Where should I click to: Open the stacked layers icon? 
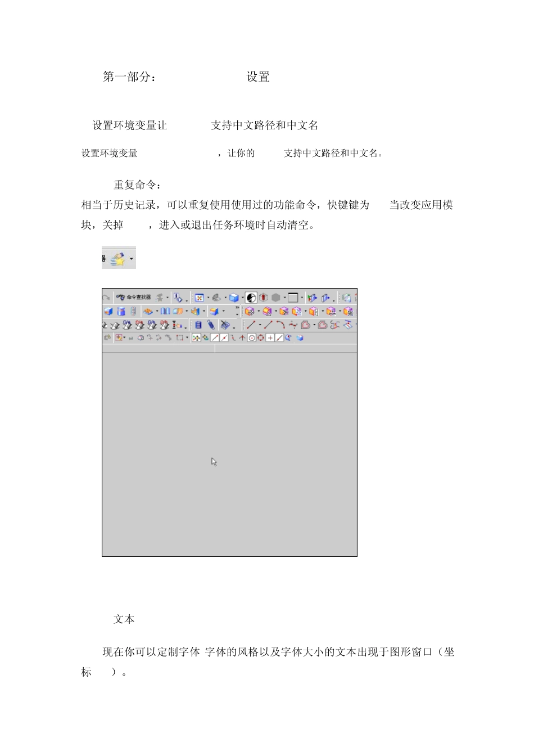coord(347,298)
